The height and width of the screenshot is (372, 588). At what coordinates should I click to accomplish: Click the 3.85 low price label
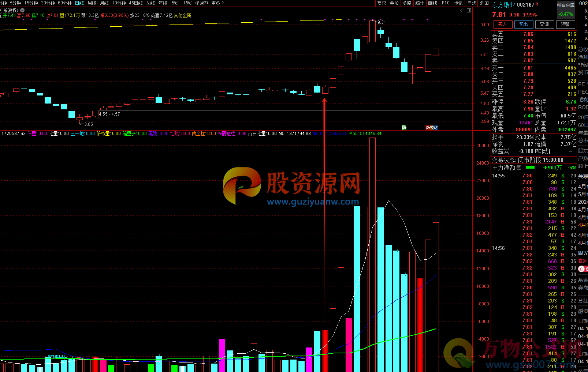coord(89,124)
